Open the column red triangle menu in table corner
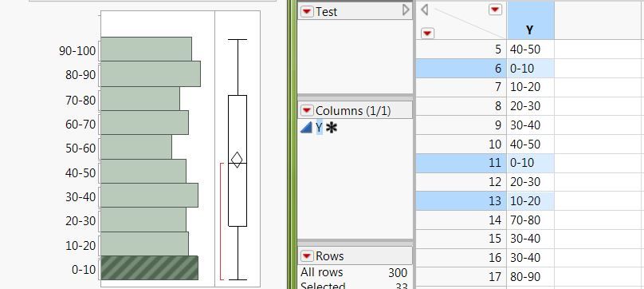Image resolution: width=644 pixels, height=289 pixels. click(x=495, y=10)
